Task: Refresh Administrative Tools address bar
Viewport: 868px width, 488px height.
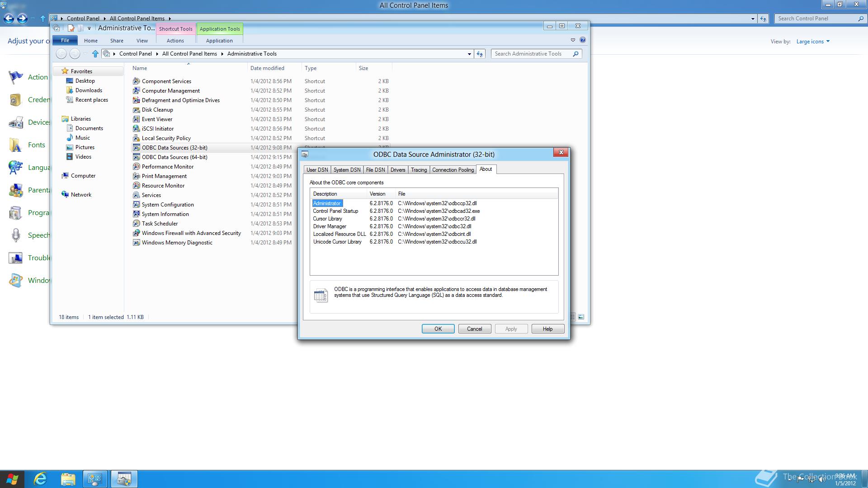Action: pos(480,54)
